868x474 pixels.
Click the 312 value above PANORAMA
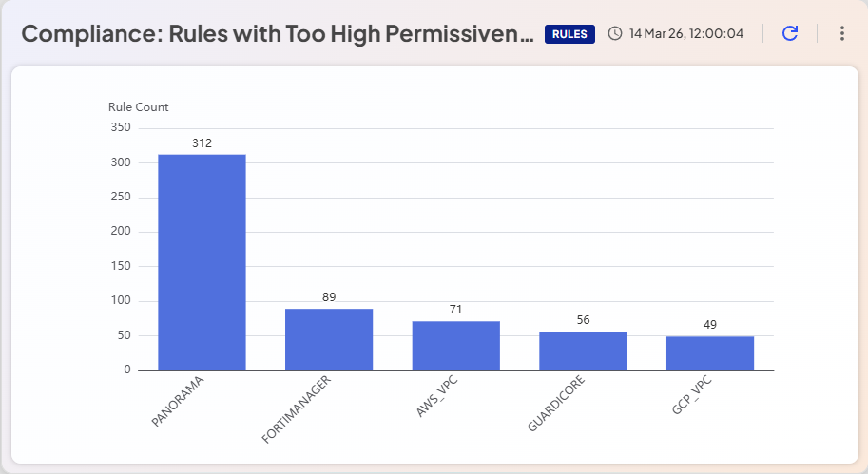click(202, 143)
